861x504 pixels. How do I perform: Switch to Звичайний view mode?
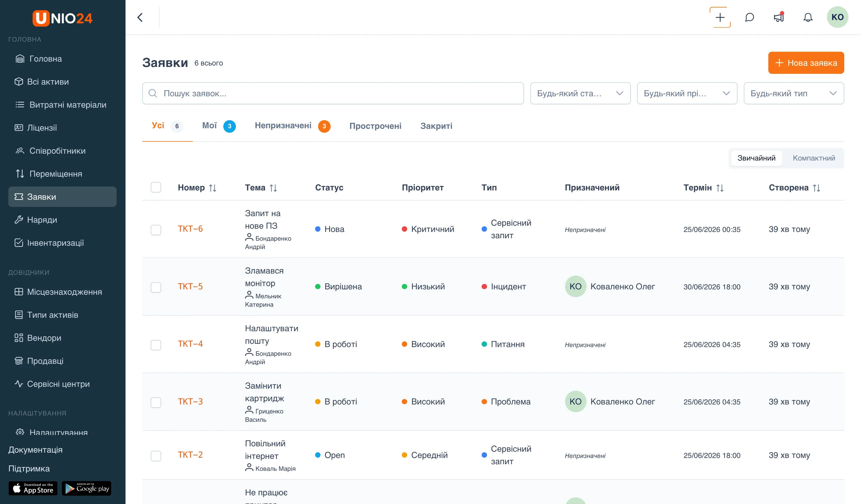pos(756,158)
